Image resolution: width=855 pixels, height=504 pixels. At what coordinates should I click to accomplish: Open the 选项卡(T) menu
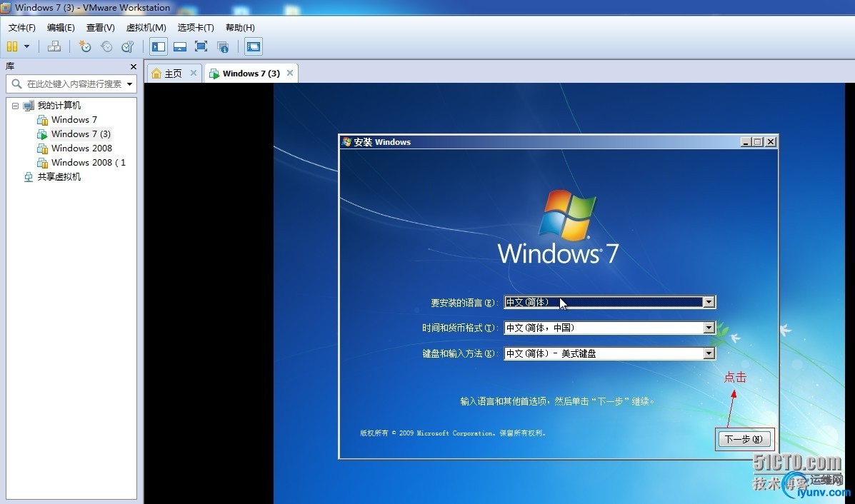click(x=196, y=28)
